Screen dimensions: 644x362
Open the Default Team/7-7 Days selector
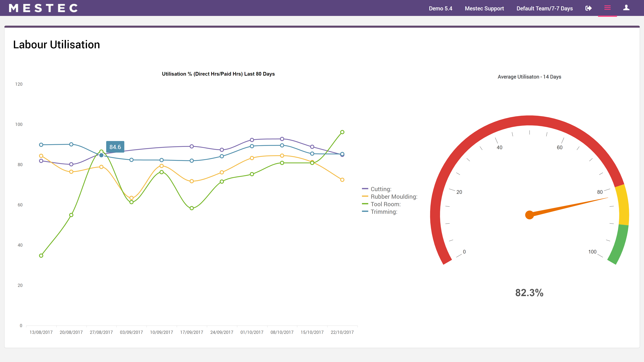tap(545, 9)
